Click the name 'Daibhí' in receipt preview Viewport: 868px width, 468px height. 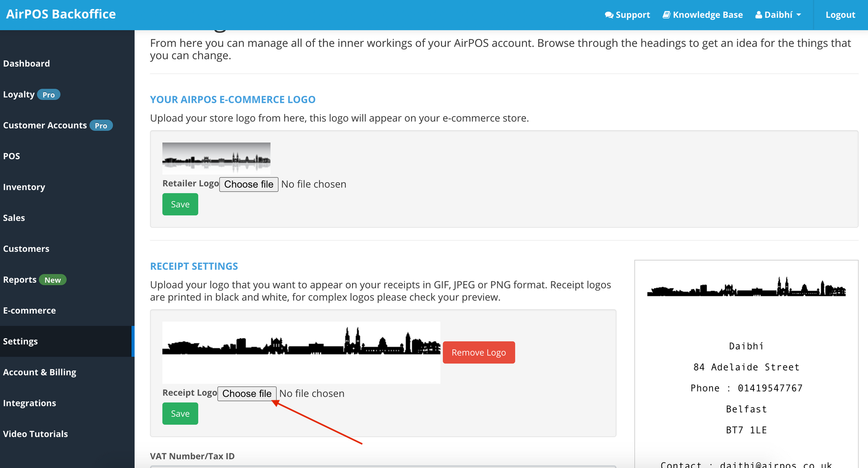[x=746, y=346]
